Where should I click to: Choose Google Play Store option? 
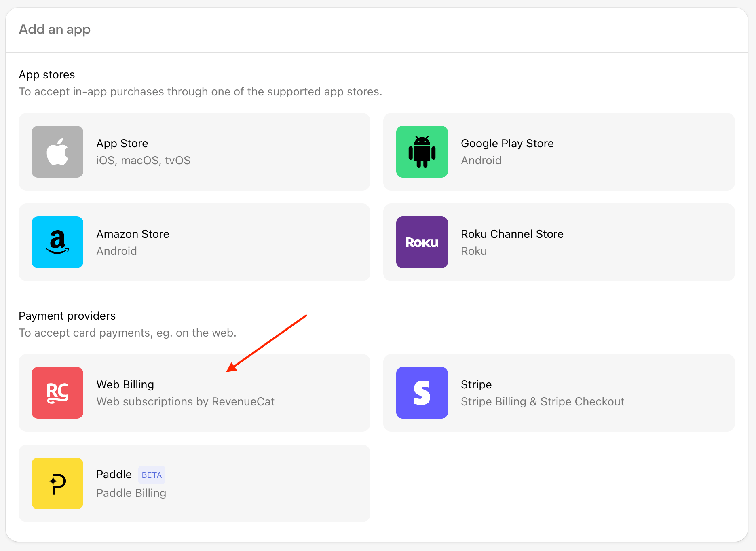click(559, 152)
